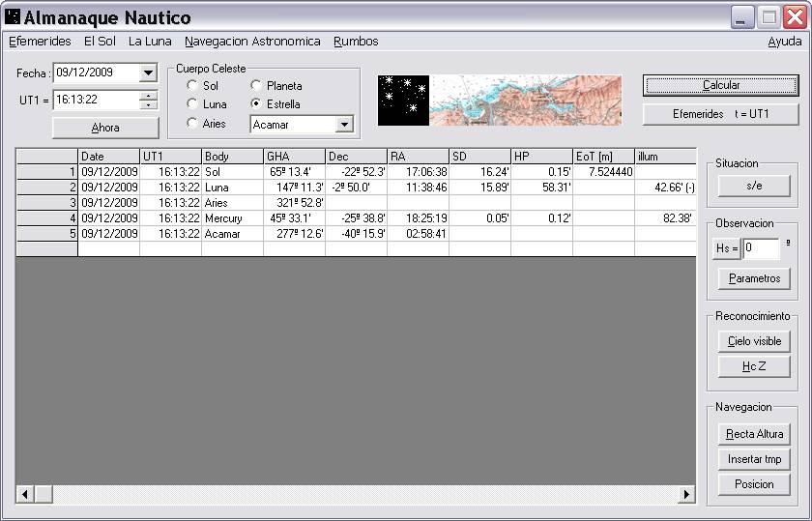Open the Efemerides menu
Screen dimensions: 812x521
(40, 42)
